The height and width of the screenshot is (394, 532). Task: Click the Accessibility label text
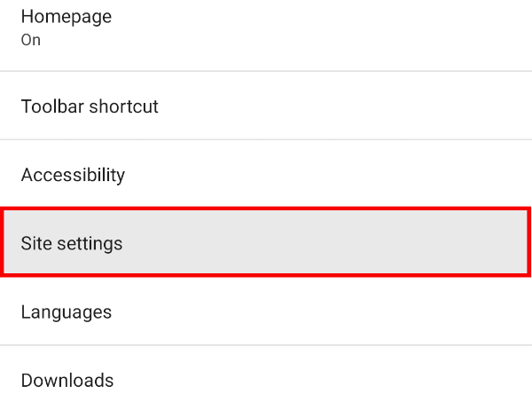click(x=73, y=175)
